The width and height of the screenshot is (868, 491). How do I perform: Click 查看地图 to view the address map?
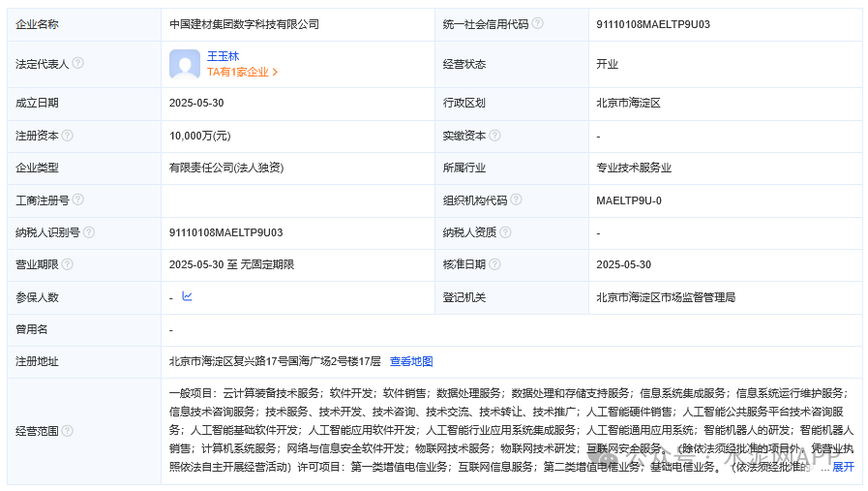(411, 361)
